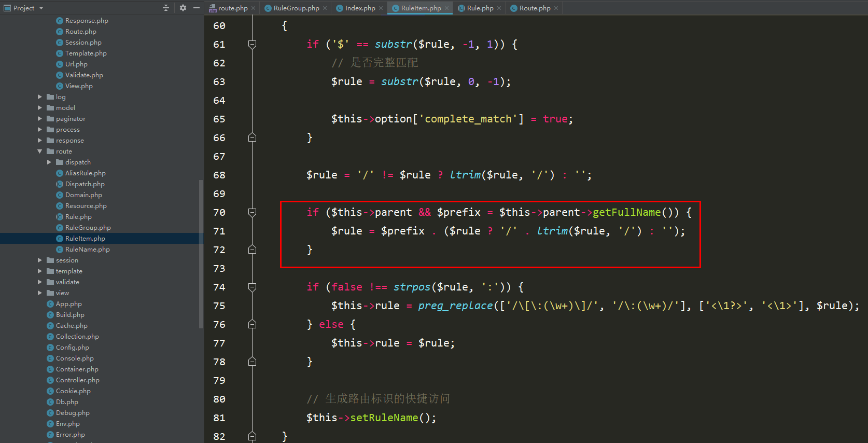The image size is (868, 443).
Task: Open the project panel settings gear
Action: (183, 8)
